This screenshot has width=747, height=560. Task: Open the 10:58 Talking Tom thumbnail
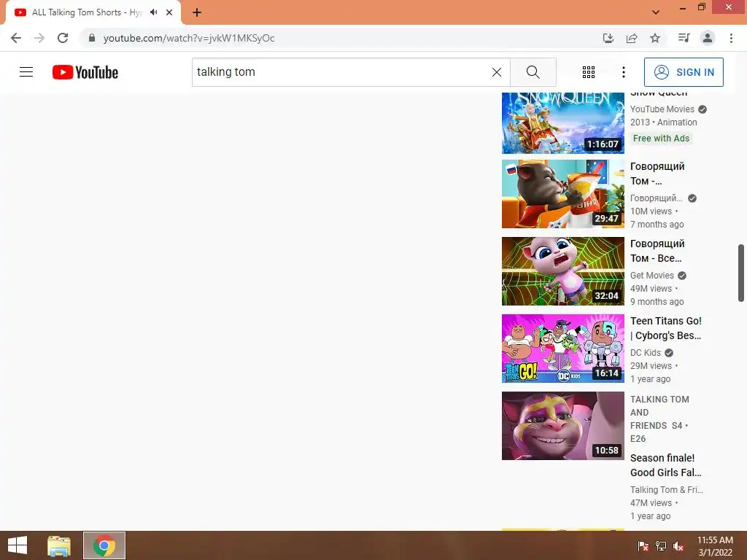[x=562, y=426]
